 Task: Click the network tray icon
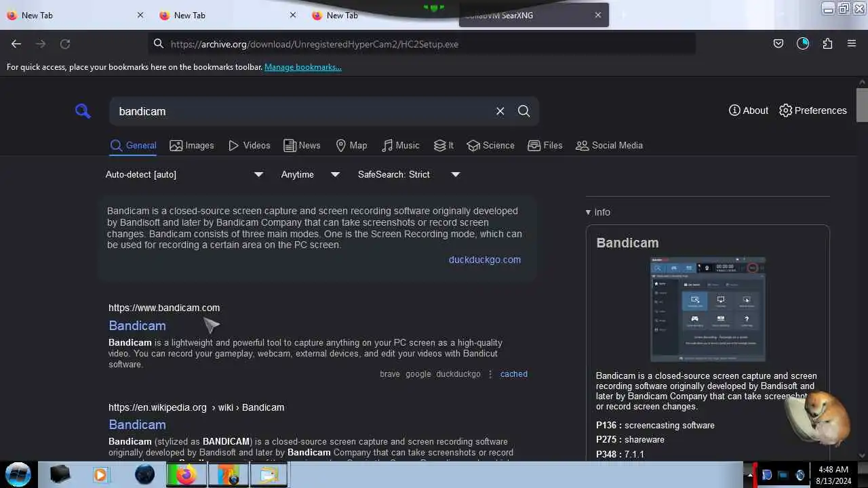point(783,475)
